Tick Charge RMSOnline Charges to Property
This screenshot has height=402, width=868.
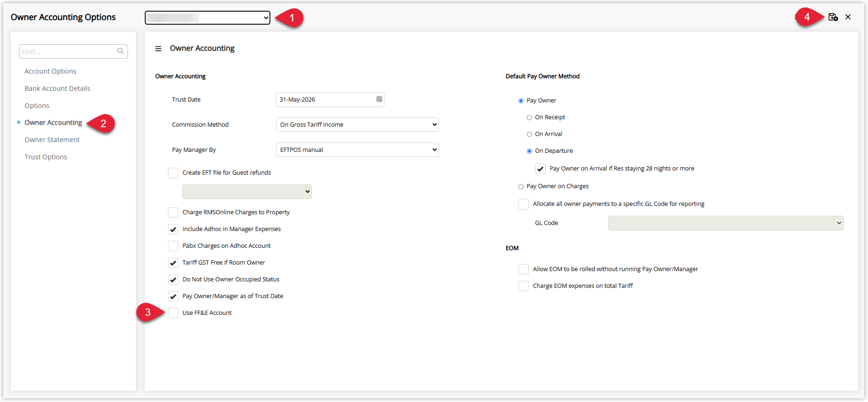click(x=173, y=212)
